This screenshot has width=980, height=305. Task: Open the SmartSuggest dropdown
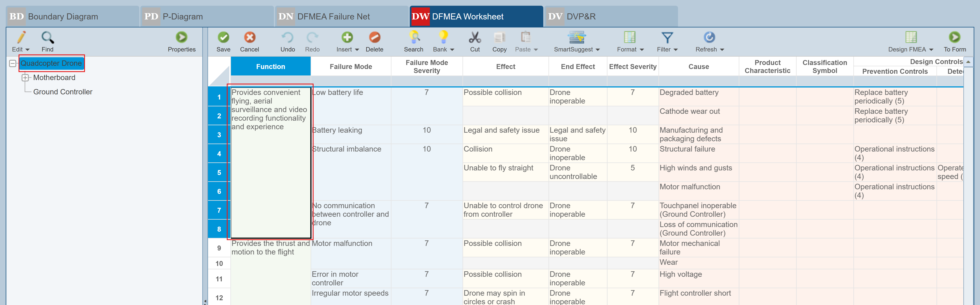click(597, 50)
